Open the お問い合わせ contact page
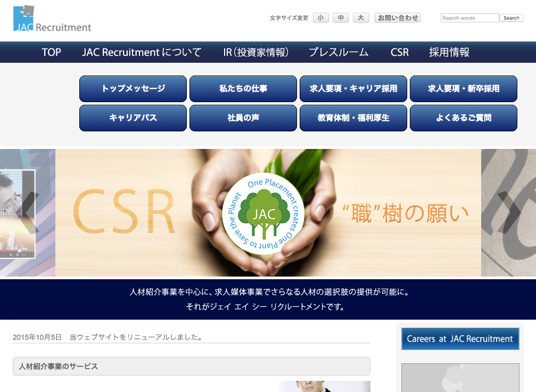 pos(398,18)
